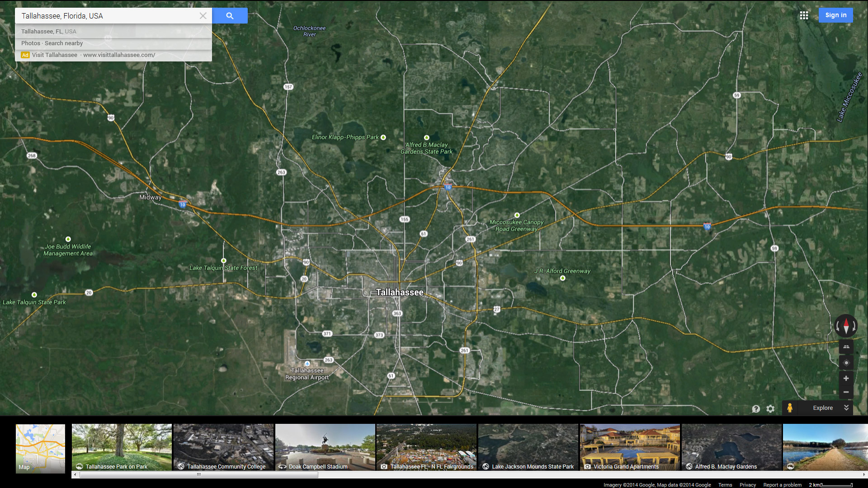Viewport: 868px width, 488px height.
Task: Zoom in with the plus button
Action: (846, 378)
